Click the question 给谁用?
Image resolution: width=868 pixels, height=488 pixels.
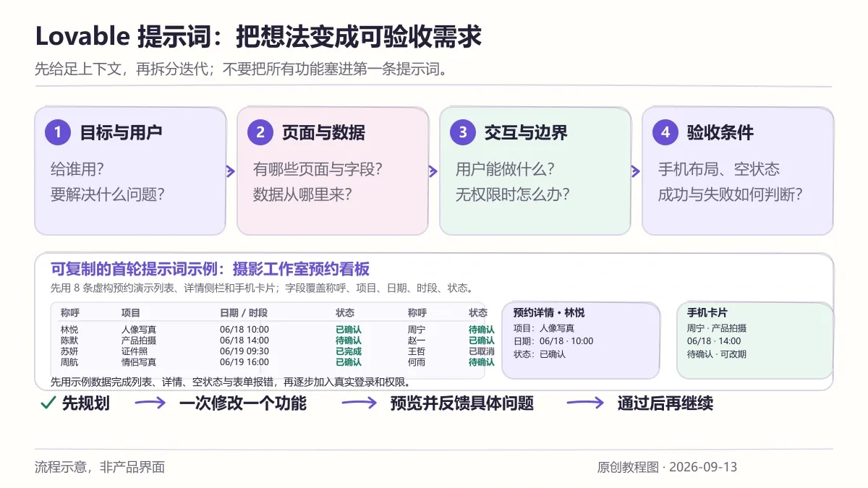pyautogui.click(x=77, y=169)
